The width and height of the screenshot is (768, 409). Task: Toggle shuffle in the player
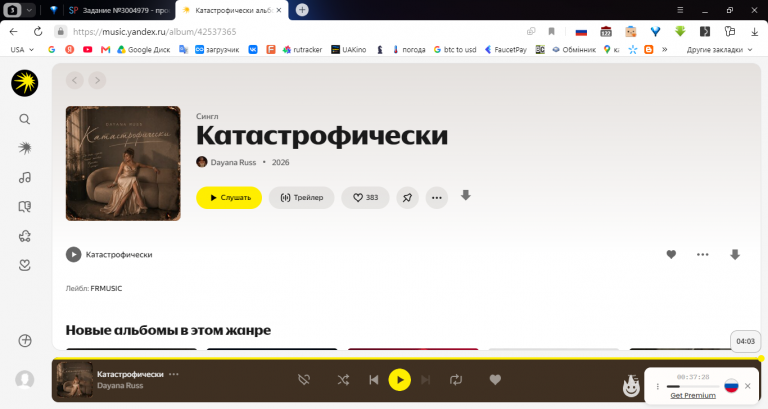click(x=343, y=380)
